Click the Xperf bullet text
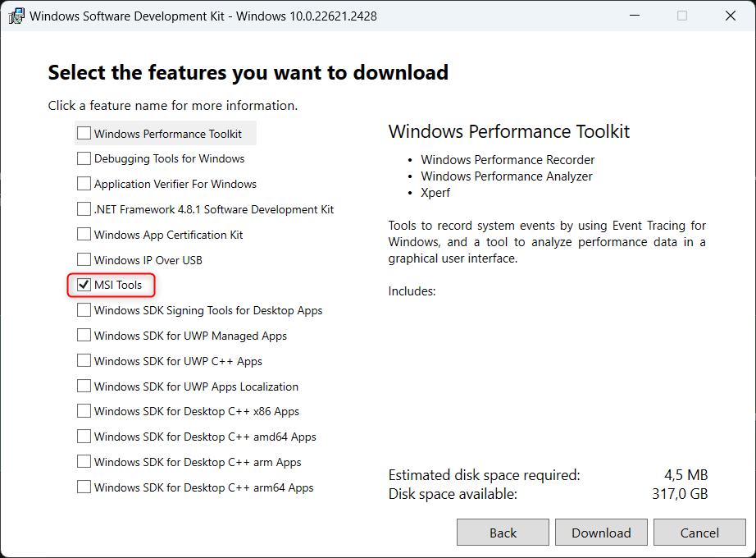756x558 pixels. 435,193
